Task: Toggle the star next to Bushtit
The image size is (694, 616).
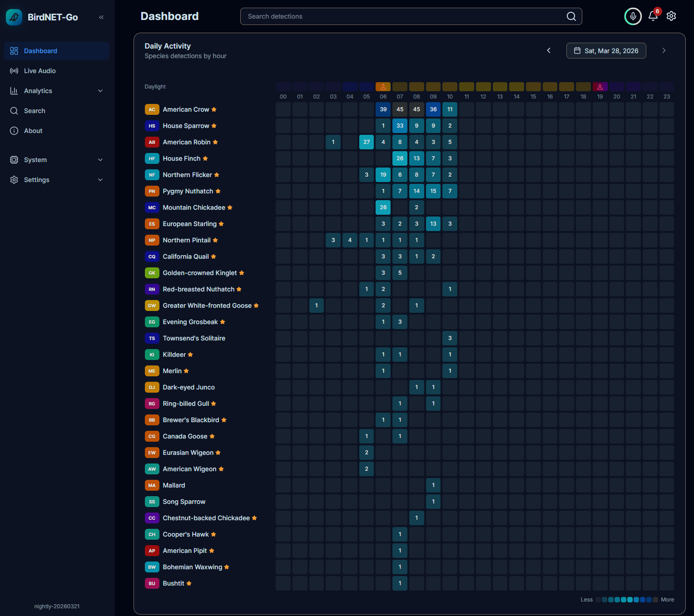Action: point(189,583)
